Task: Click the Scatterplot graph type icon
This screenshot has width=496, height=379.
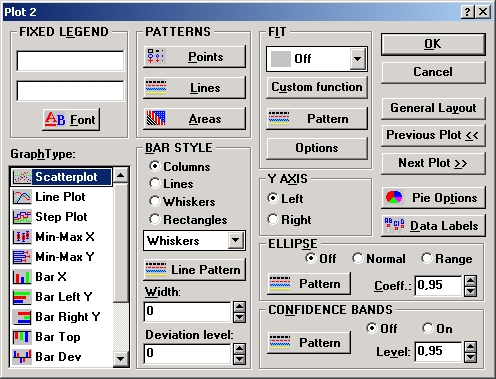Action: [x=22, y=177]
